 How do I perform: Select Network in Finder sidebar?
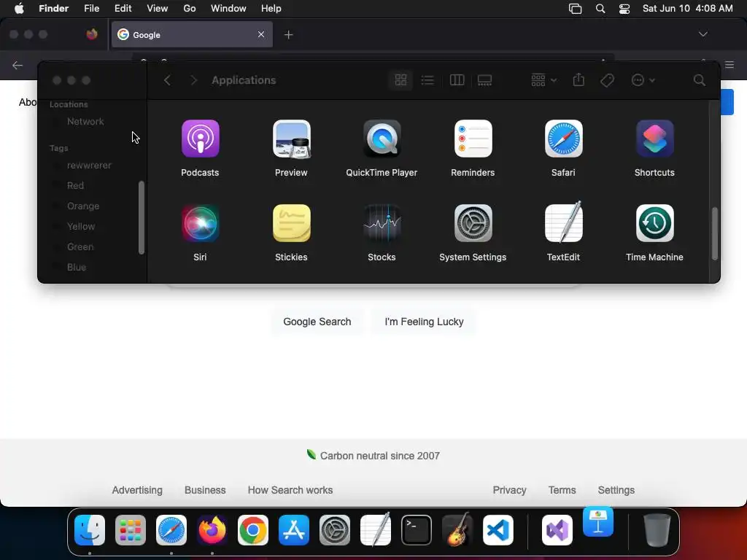85,122
